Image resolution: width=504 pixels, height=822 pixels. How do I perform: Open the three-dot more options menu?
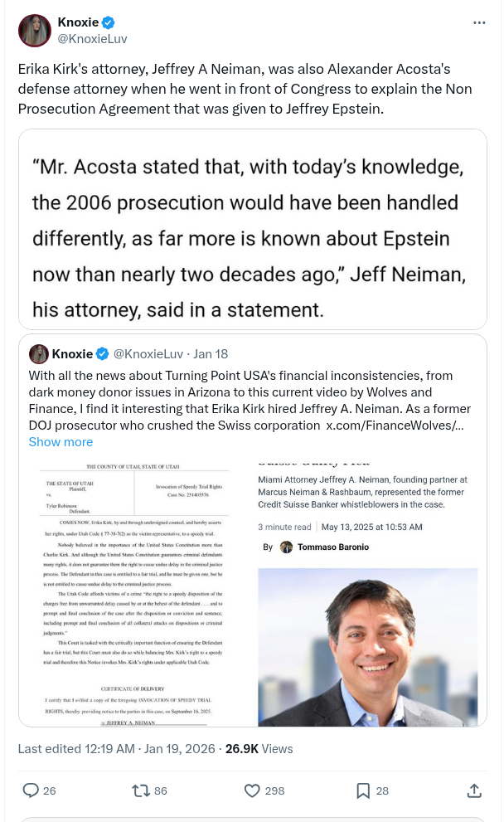[479, 22]
